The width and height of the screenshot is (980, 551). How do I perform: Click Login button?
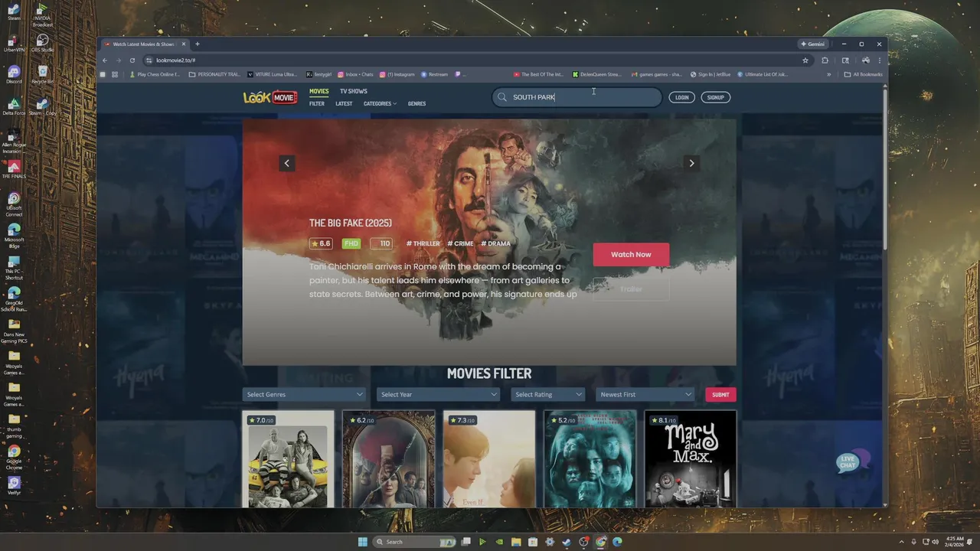coord(682,97)
